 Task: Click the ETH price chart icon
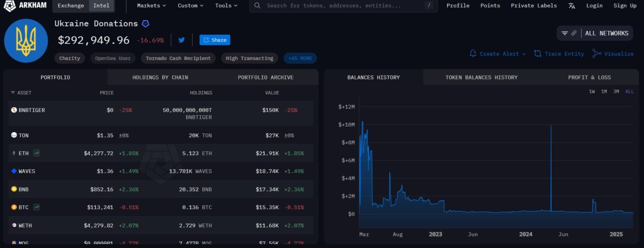37,153
